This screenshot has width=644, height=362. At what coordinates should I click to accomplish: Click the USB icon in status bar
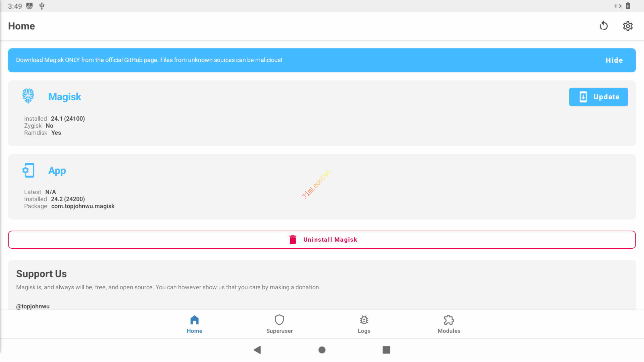click(x=42, y=6)
